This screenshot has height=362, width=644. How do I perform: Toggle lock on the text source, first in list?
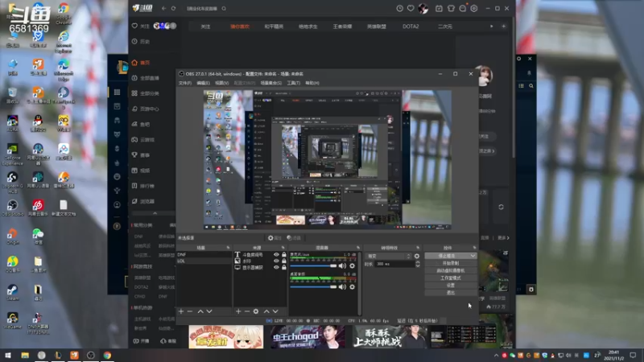pos(284,255)
